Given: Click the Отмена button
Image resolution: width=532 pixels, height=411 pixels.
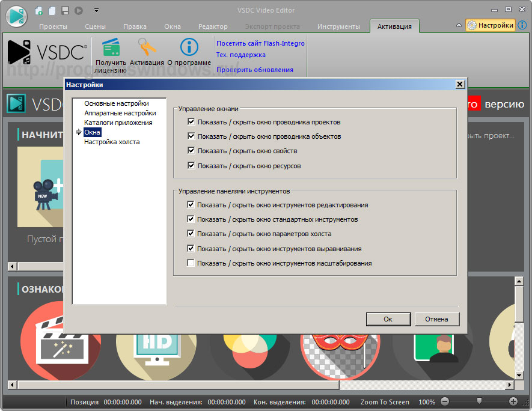Looking at the screenshot, I should [x=436, y=319].
